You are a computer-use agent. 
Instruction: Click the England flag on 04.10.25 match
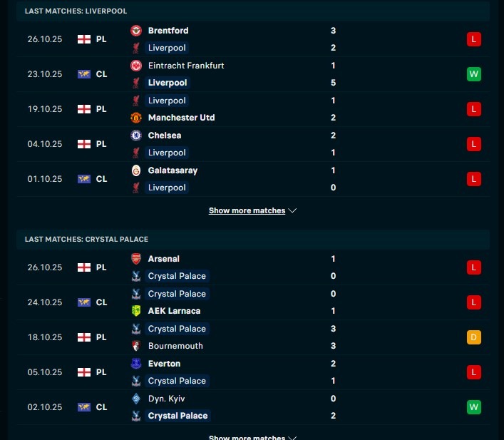click(84, 144)
